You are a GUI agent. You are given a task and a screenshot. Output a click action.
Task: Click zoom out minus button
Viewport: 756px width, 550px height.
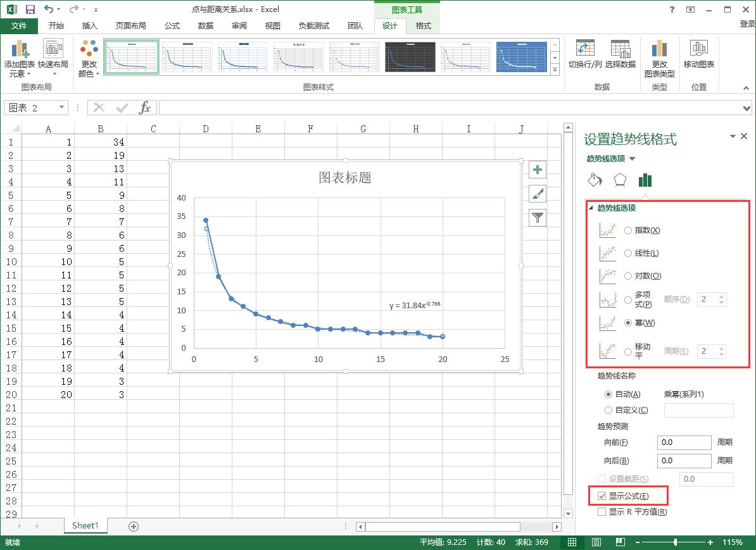[638, 542]
